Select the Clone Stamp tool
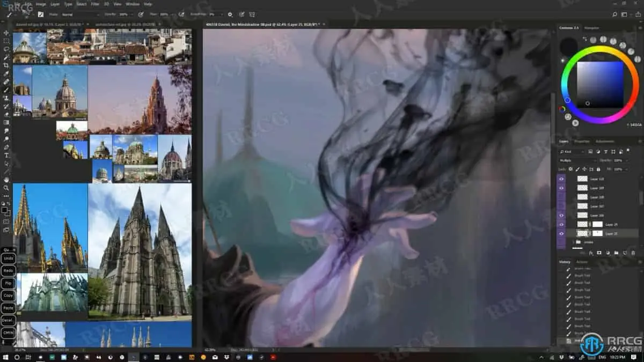Image resolution: width=644 pixels, height=362 pixels. [x=6, y=98]
